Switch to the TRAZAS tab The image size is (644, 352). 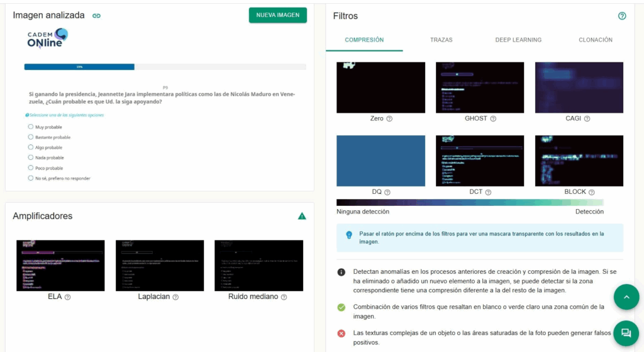click(x=441, y=40)
